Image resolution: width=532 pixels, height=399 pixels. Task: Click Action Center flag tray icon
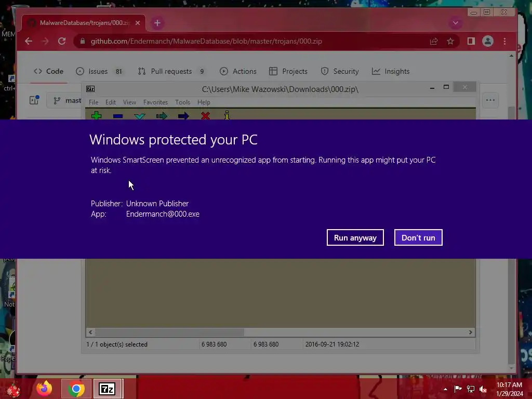pos(458,389)
